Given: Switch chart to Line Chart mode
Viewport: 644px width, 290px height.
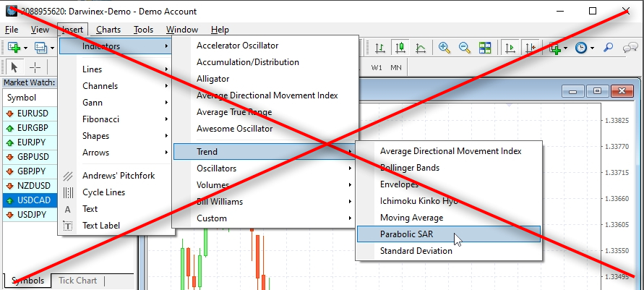Looking at the screenshot, I should (421, 48).
